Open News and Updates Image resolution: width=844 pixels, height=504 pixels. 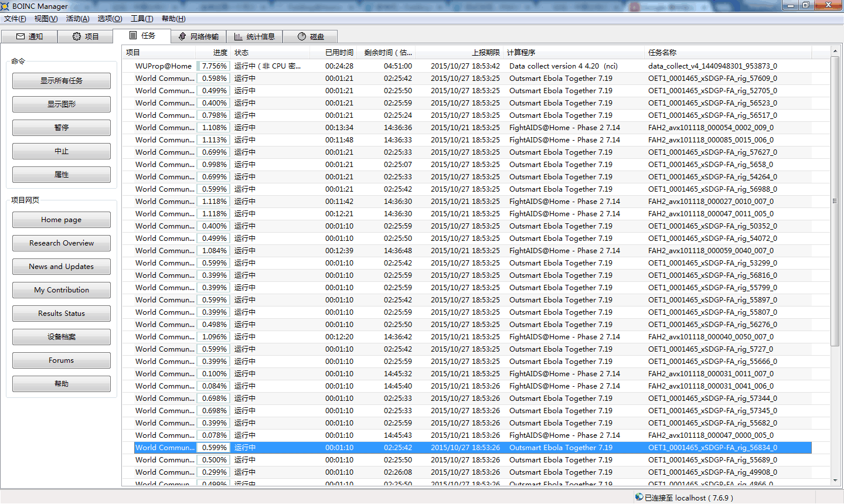pos(62,267)
